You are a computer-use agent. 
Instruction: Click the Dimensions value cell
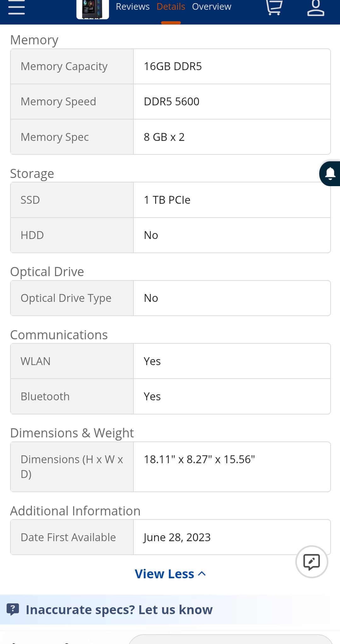(199, 459)
